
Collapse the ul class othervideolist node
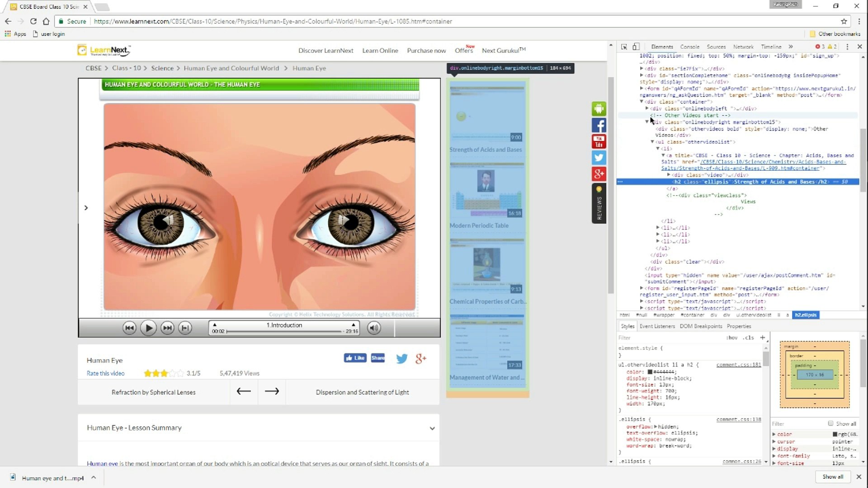[652, 142]
